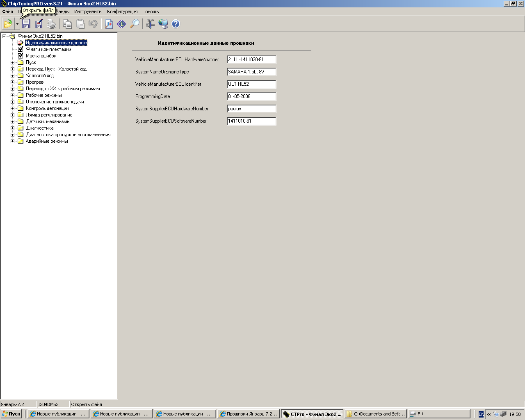
Task: Click the Флаги комплектации checkbox icon
Action: click(21, 49)
